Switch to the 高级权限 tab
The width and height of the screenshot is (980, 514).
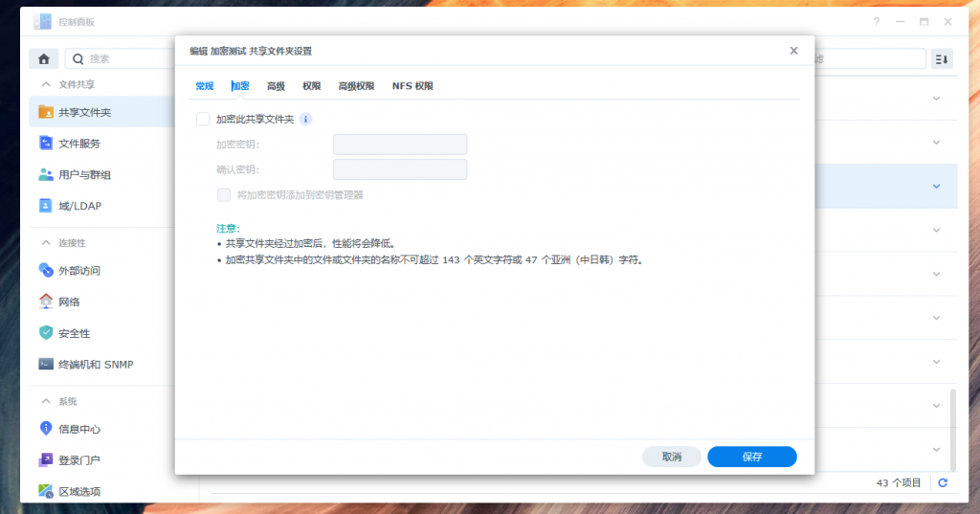(356, 86)
